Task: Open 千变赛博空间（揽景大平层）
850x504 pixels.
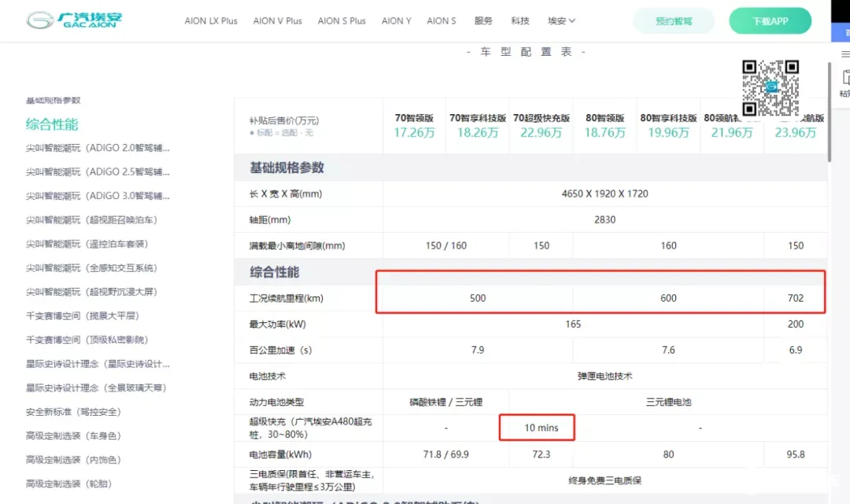Action: [x=83, y=315]
